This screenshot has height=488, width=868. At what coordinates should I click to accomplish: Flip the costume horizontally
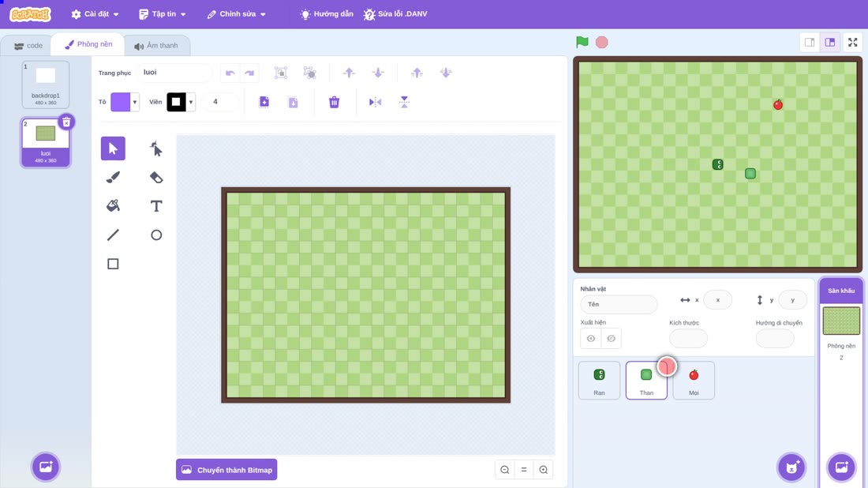click(x=375, y=102)
